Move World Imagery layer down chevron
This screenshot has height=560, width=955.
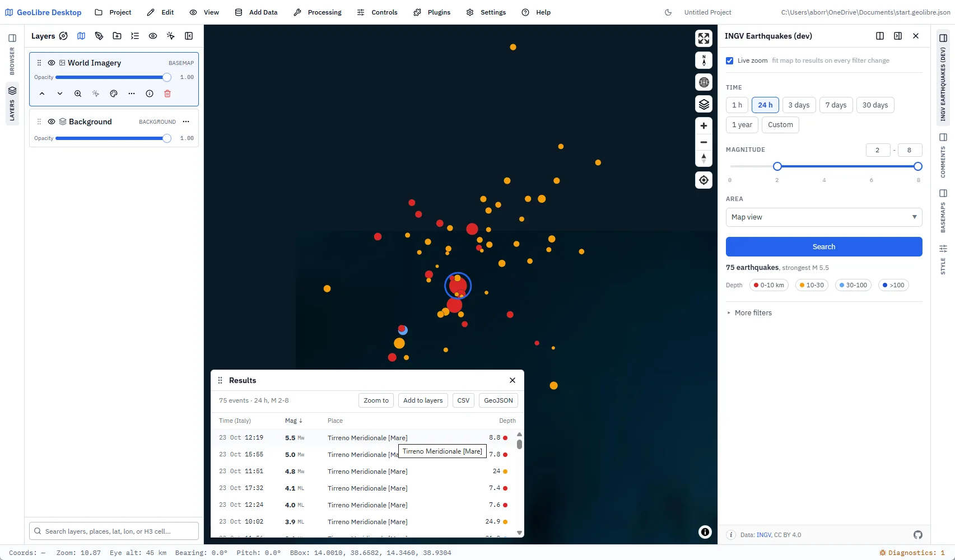[60, 94]
